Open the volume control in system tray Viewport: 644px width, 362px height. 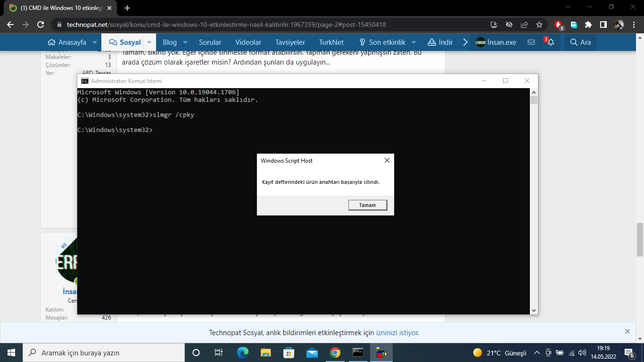[x=582, y=353]
